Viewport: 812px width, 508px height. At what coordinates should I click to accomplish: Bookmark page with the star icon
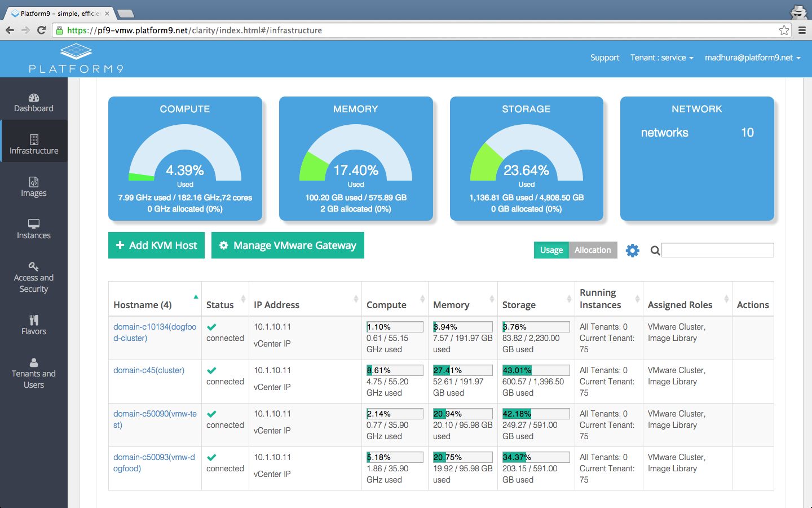784,30
